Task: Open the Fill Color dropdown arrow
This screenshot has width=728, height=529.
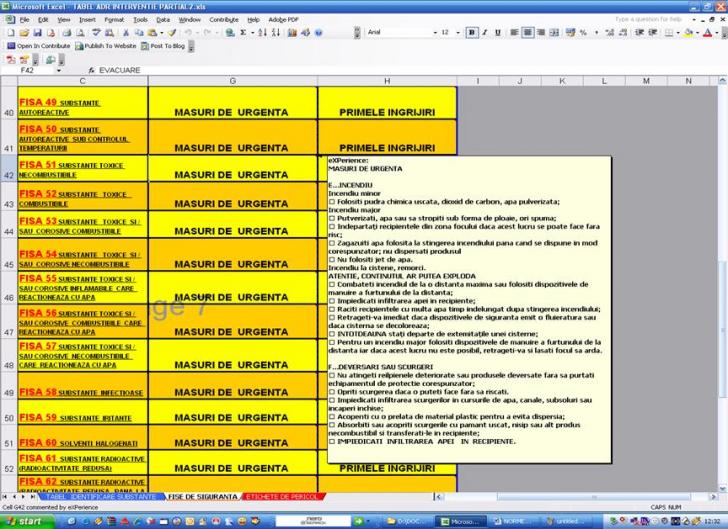Action: click(697, 33)
